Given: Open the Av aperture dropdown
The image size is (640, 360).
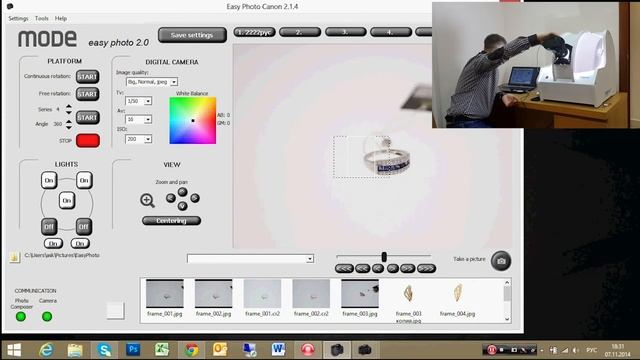Looking at the screenshot, I should pyautogui.click(x=148, y=120).
